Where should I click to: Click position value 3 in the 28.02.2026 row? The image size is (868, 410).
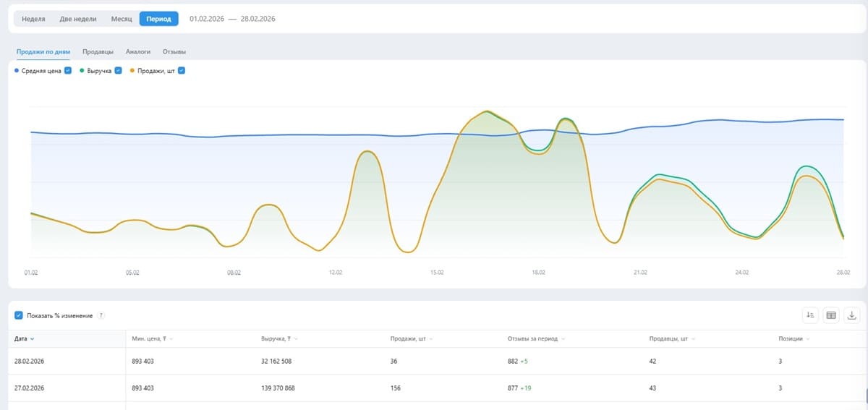tap(780, 360)
